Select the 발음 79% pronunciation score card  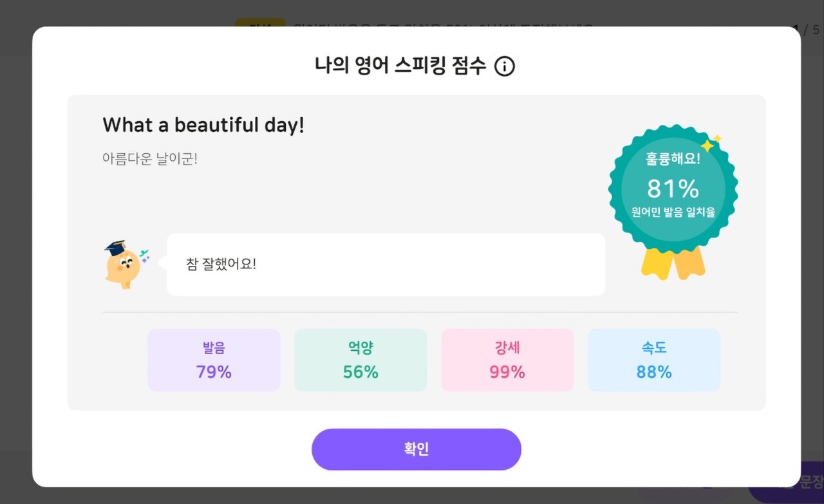click(214, 360)
